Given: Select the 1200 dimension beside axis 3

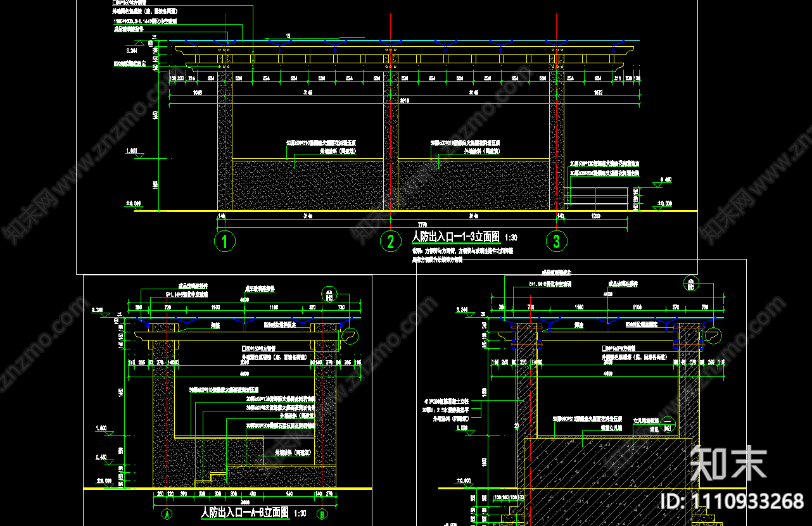Looking at the screenshot, I should [x=596, y=216].
